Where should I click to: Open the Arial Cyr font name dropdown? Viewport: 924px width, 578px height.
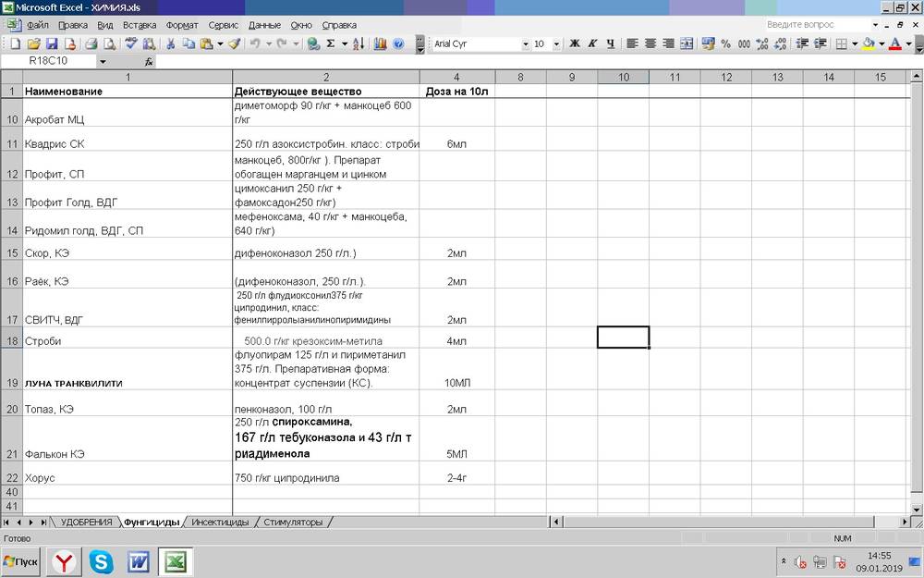click(x=526, y=44)
